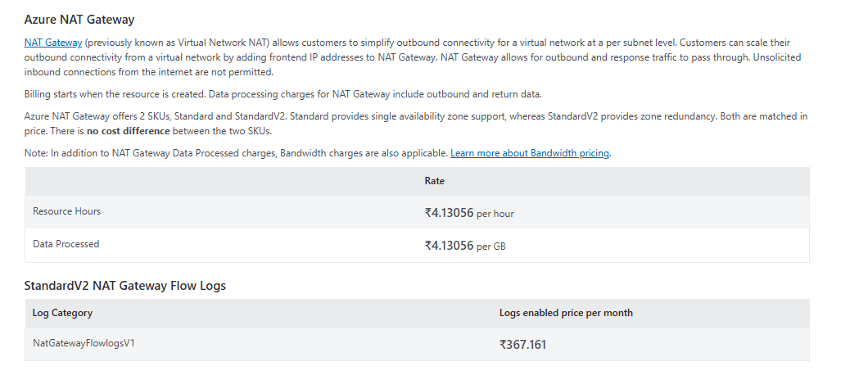Image resolution: width=868 pixels, height=389 pixels.
Task: Click Logs enabled price per month header
Action: pos(566,313)
